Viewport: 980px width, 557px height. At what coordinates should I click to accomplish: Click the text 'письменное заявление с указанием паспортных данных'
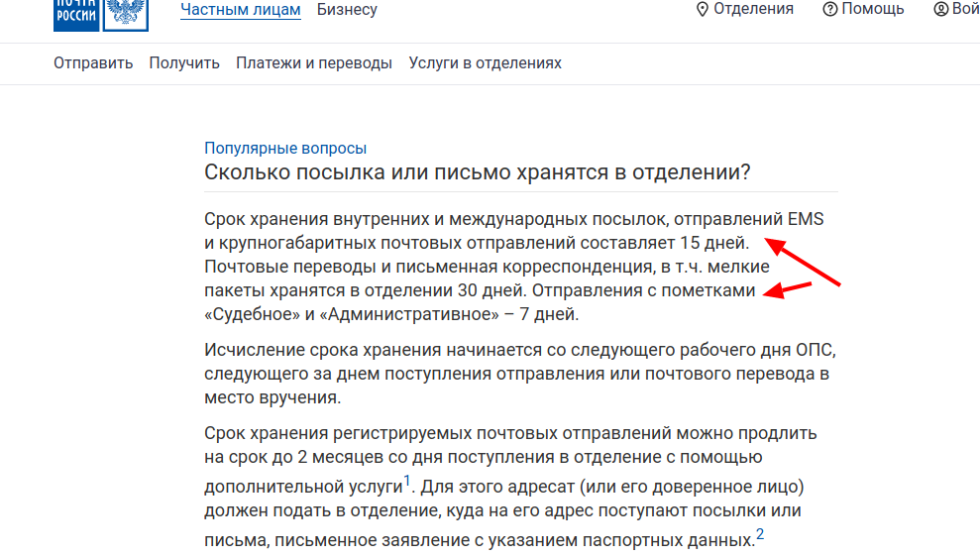513,540
